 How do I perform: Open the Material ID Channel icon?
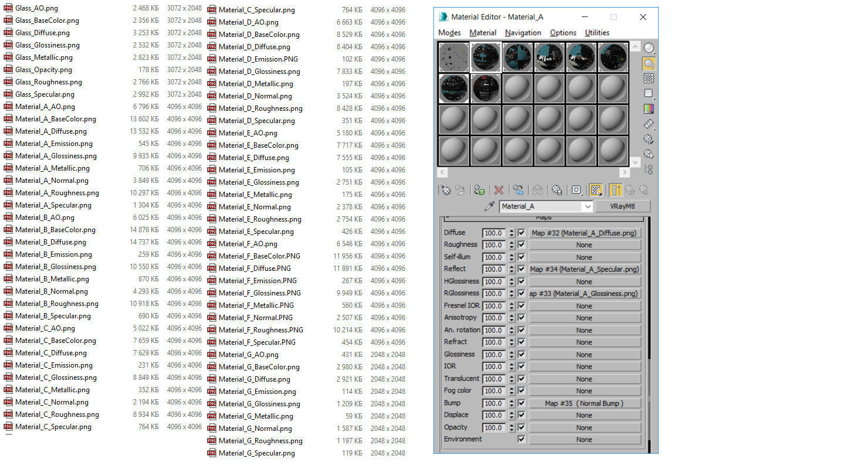click(577, 190)
